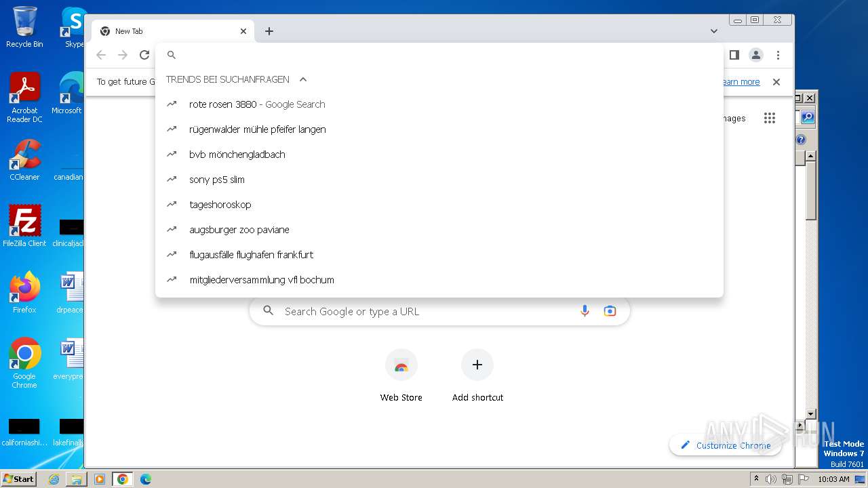Click help question mark in background window

(801, 140)
